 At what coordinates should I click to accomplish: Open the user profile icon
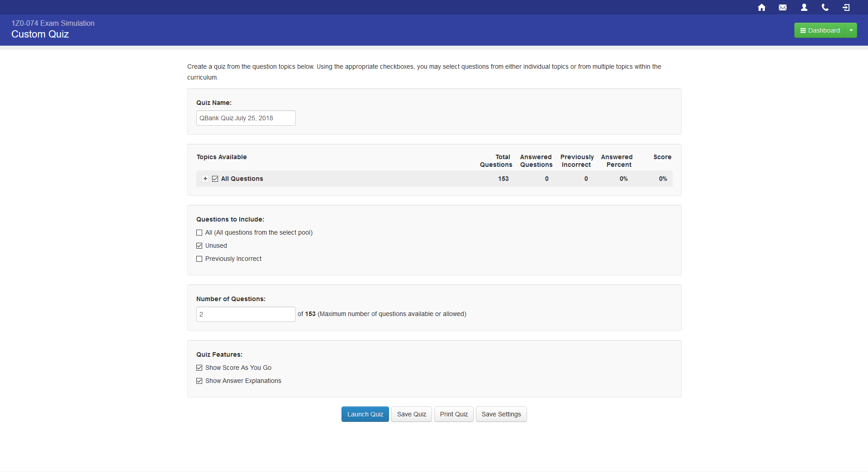pos(804,7)
